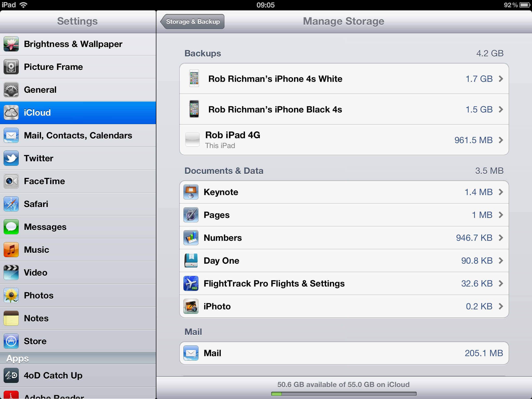Viewport: 532px width, 399px height.
Task: Tap the battery indicator in status bar
Action: click(525, 5)
